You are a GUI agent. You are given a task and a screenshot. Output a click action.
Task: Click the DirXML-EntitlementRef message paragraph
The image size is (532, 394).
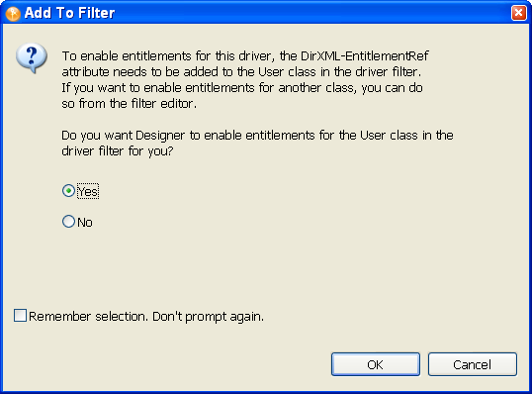(245, 79)
